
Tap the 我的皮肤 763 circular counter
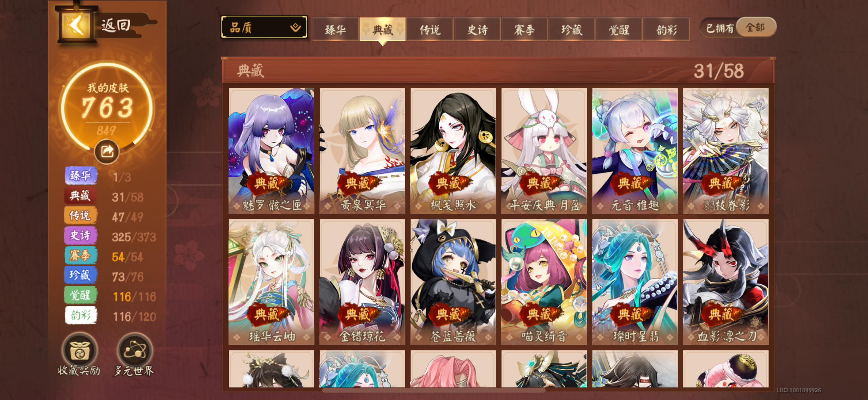click(107, 108)
